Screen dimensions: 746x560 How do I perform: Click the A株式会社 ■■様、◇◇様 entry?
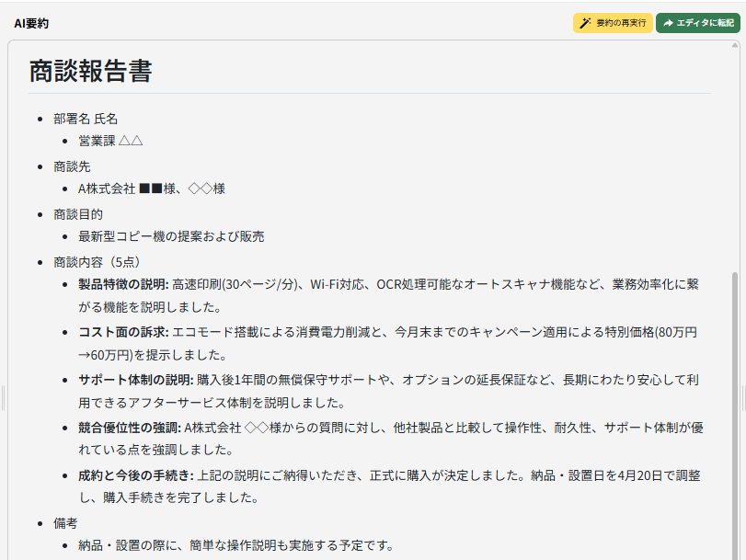click(153, 189)
